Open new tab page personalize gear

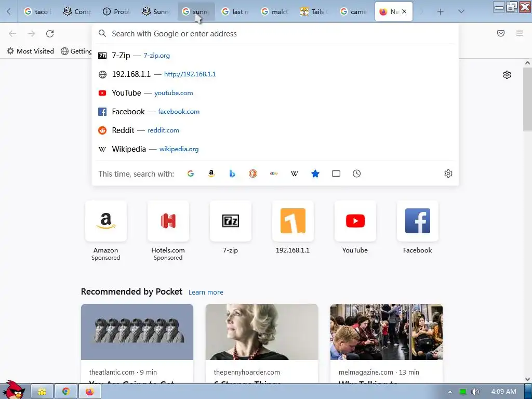coord(507,75)
